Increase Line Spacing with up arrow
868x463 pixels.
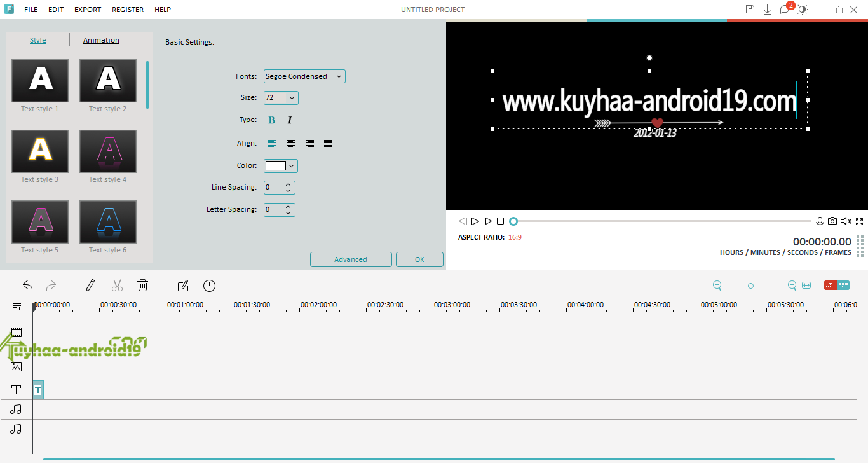pos(288,184)
